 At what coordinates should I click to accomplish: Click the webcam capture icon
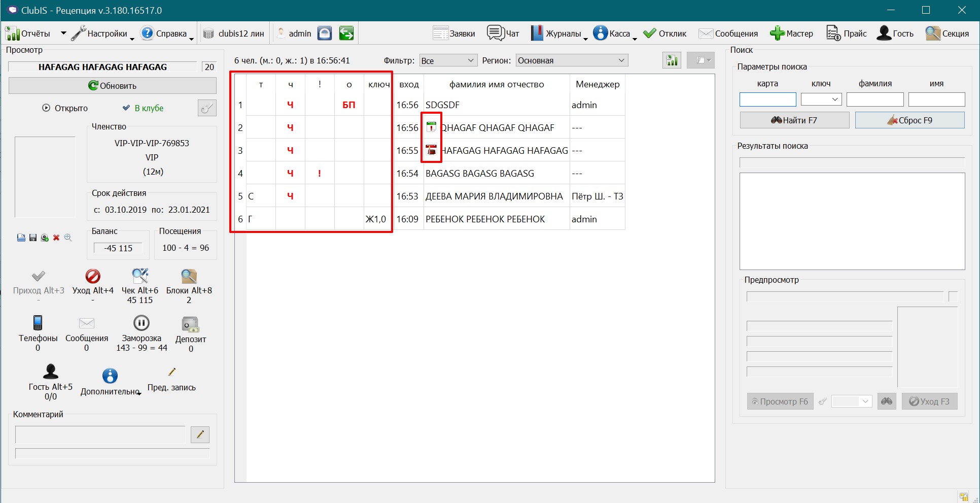[x=45, y=238]
